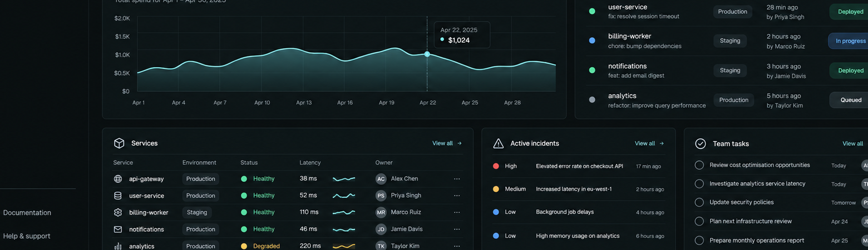868x250 pixels.
Task: Sort services by the Service column header
Action: (123, 163)
